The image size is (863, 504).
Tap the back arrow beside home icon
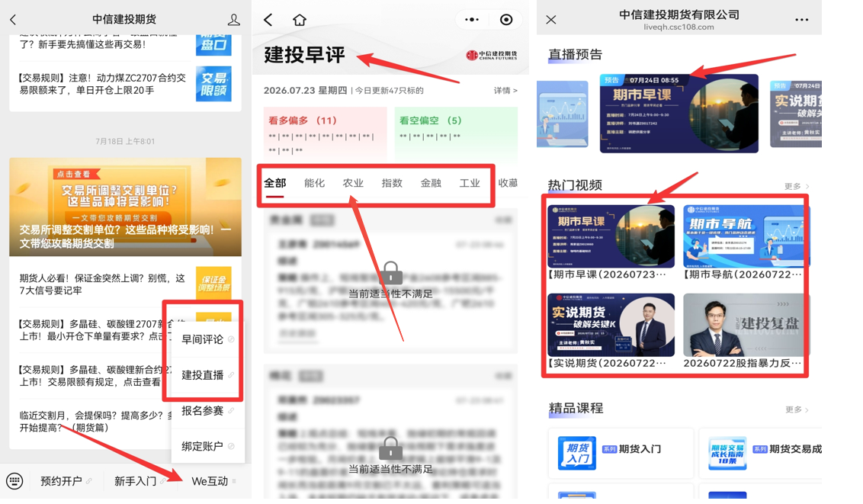268,21
